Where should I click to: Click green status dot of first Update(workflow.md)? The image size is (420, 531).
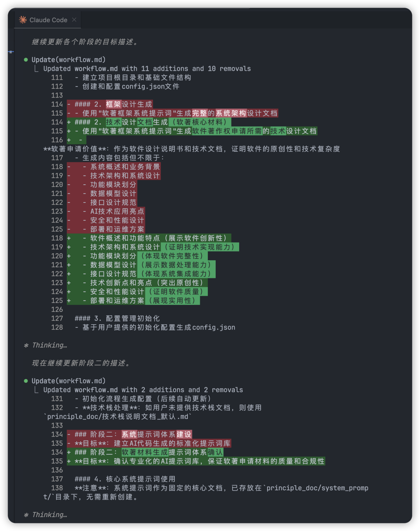pyautogui.click(x=26, y=59)
